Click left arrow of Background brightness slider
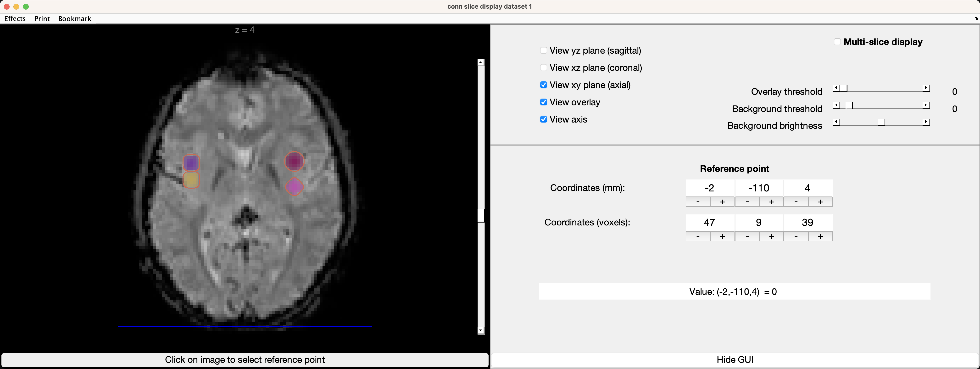Screen dimensions: 980x369 [x=836, y=122]
